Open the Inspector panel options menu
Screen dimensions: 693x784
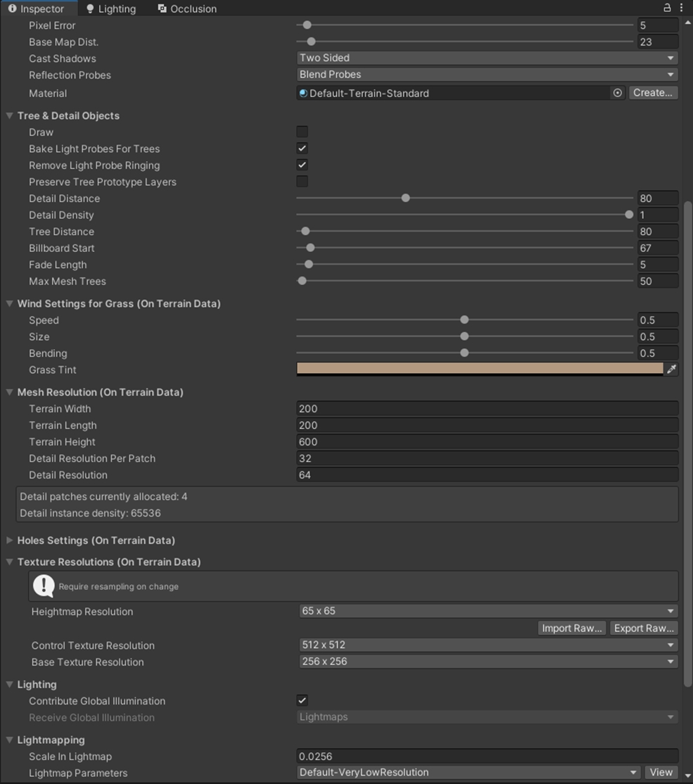pos(682,8)
